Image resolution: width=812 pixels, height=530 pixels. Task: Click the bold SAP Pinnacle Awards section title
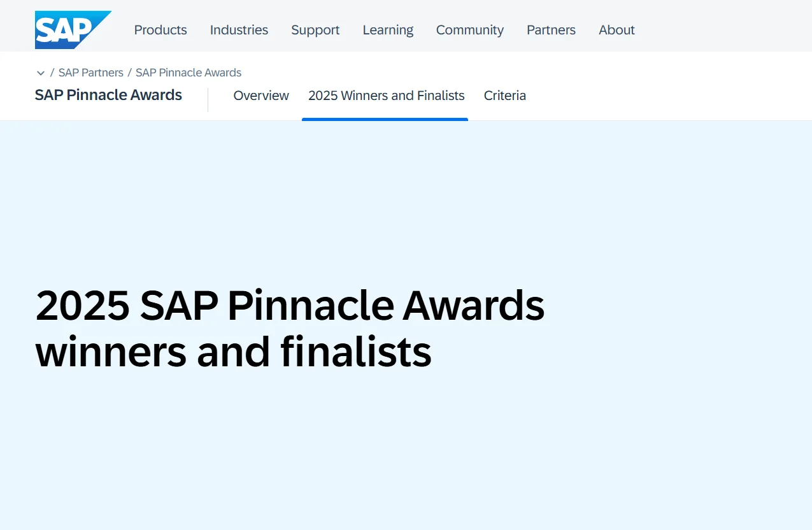108,96
